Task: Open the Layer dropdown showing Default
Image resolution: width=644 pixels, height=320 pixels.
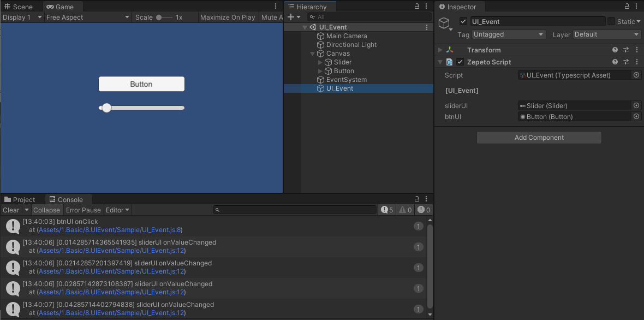Action: tap(606, 34)
